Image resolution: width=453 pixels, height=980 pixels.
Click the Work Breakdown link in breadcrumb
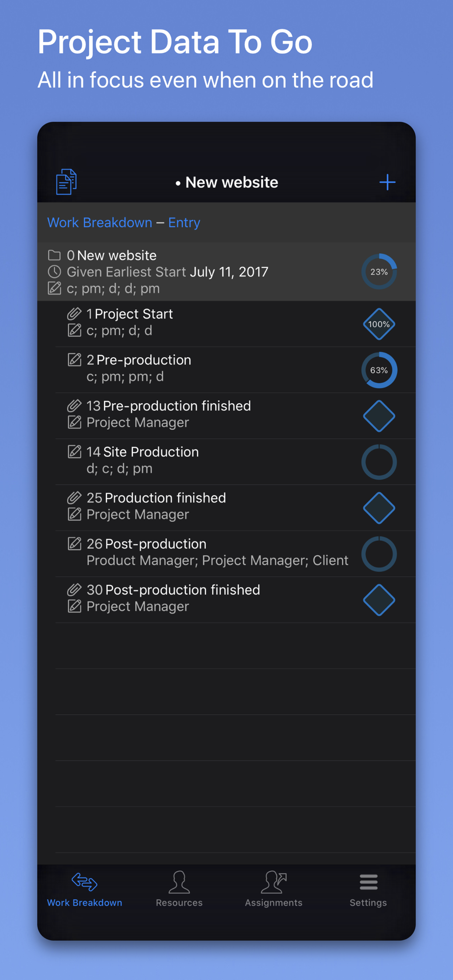pos(100,222)
